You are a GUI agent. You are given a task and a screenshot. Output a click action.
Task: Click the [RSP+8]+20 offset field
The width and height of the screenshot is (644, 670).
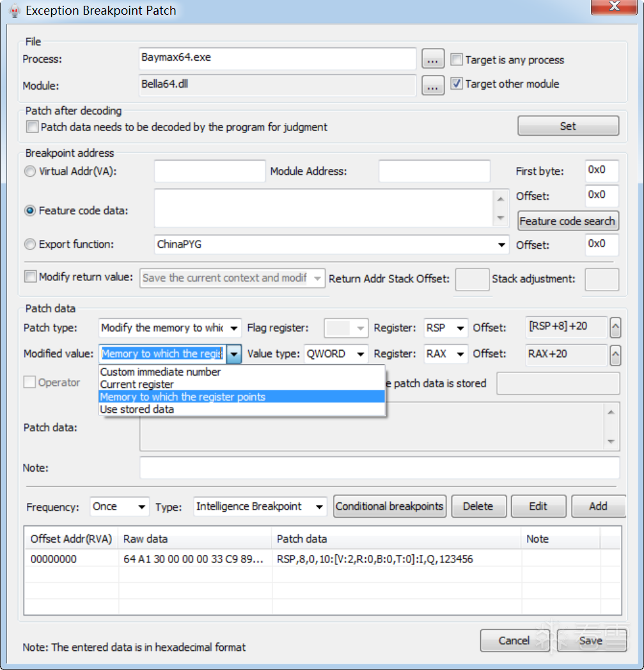(566, 328)
